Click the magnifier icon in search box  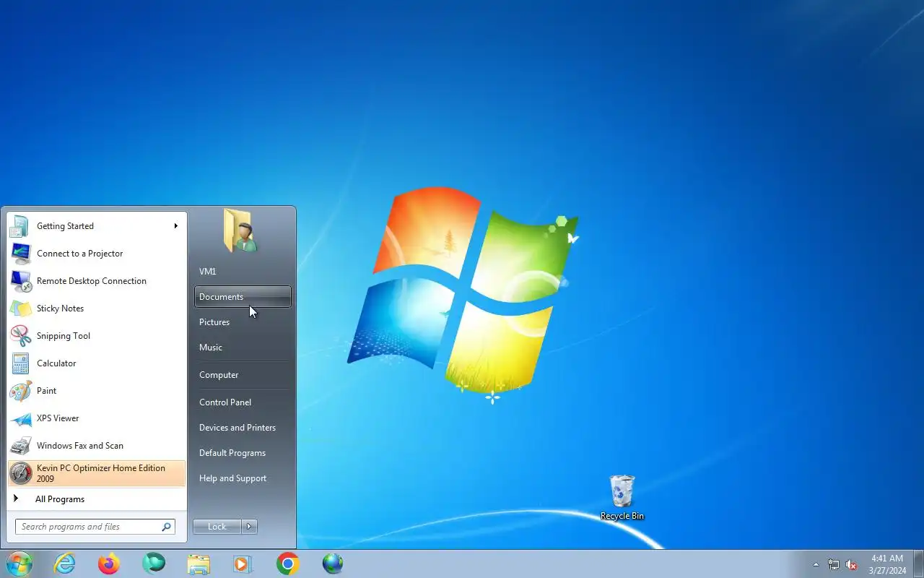click(166, 527)
